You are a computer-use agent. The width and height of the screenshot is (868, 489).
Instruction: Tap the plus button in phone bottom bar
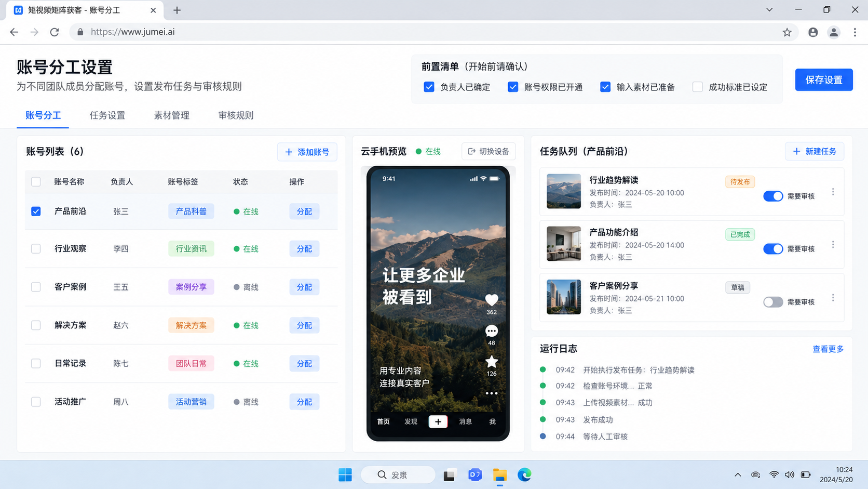(438, 421)
